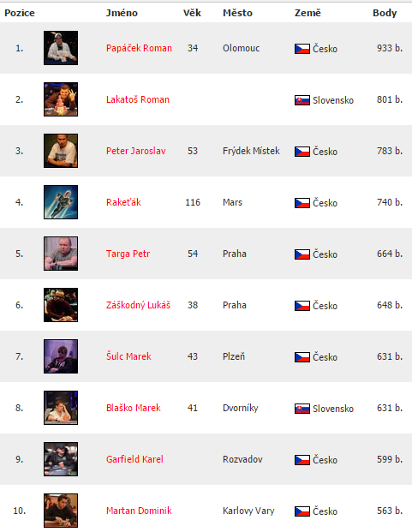Open Targa Petr's photo thumbnail

tap(61, 254)
